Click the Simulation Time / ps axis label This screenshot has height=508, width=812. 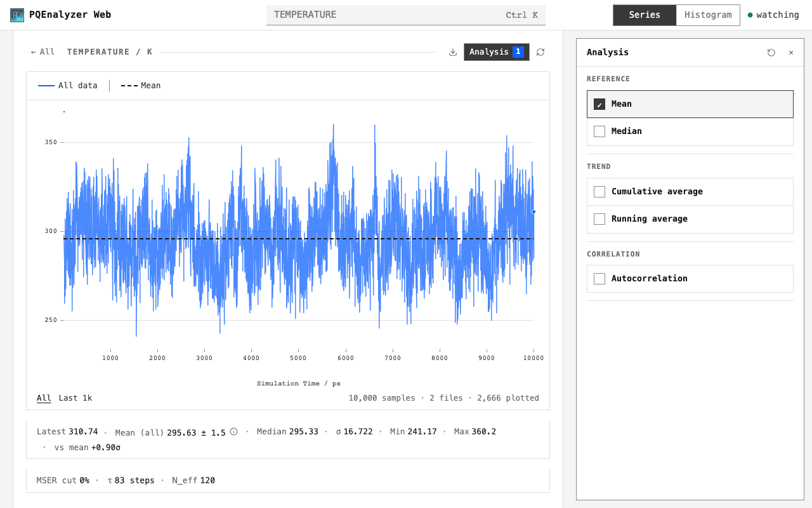click(299, 384)
